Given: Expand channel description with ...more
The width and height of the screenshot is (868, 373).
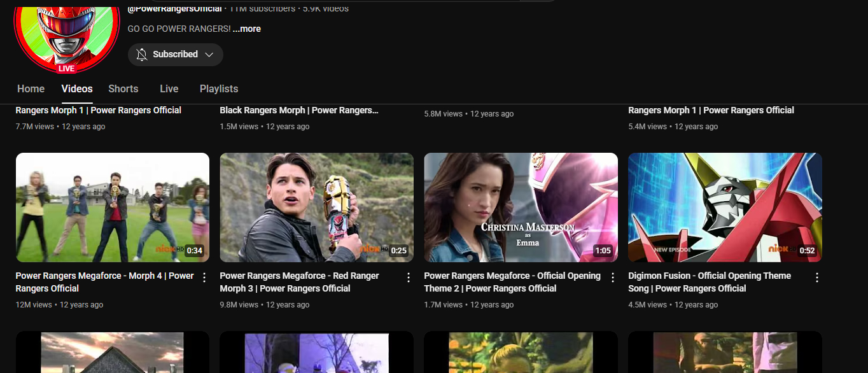Looking at the screenshot, I should click(246, 29).
